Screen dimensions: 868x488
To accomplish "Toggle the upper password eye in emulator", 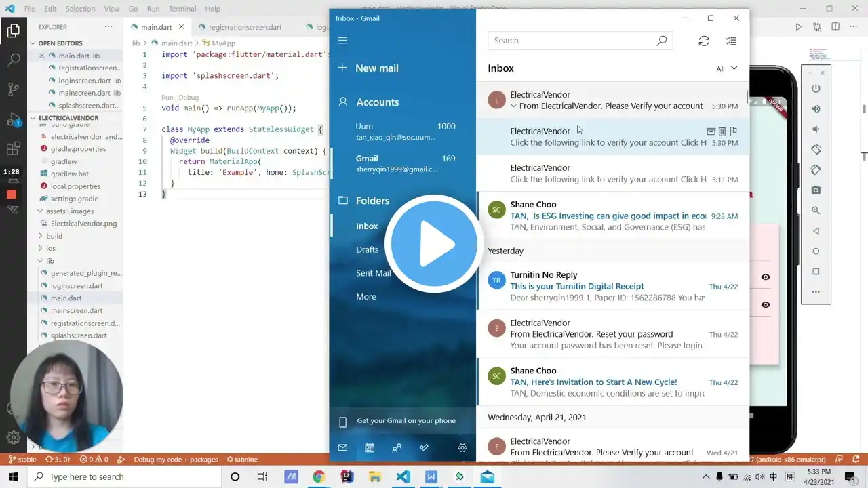I will pyautogui.click(x=766, y=277).
